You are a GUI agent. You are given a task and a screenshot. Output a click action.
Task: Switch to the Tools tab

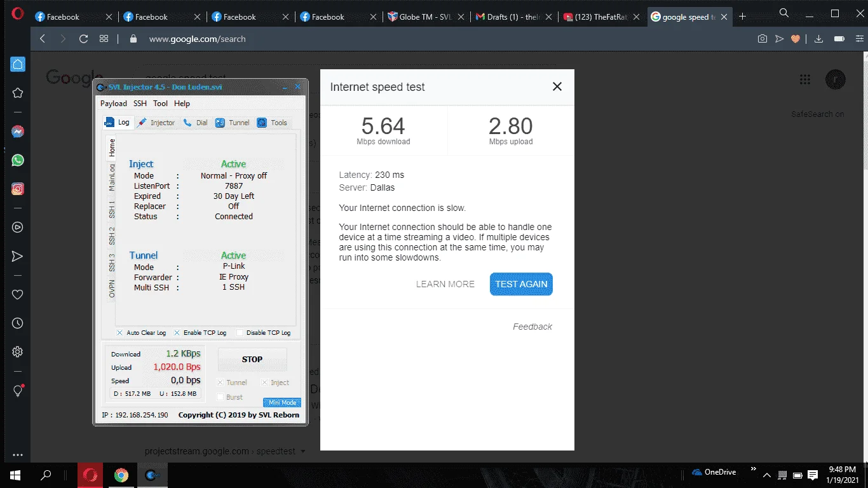click(273, 123)
